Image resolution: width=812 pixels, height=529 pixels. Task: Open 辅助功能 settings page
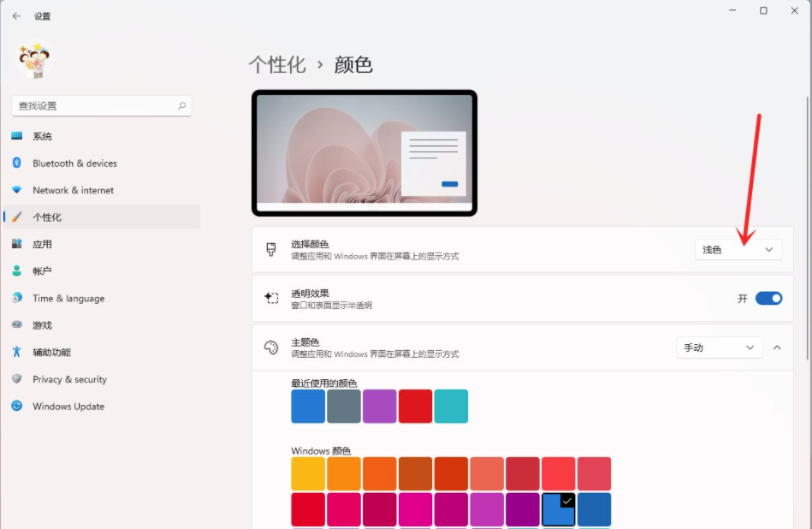[x=102, y=352]
